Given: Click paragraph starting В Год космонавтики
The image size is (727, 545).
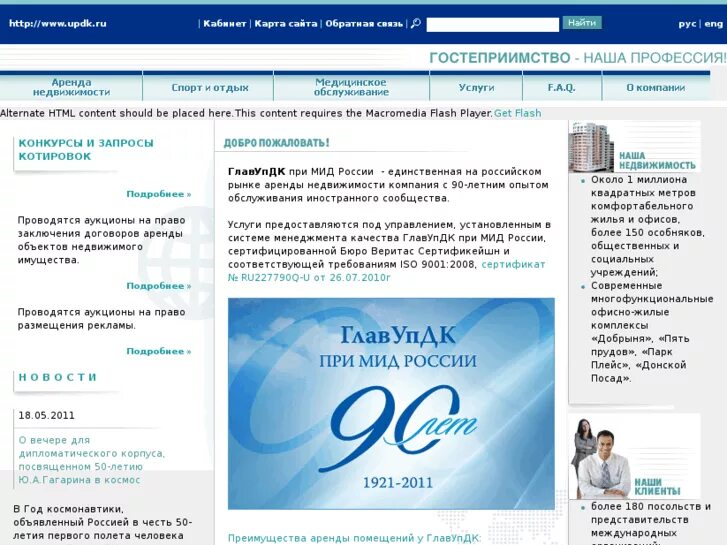Looking at the screenshot, I should (x=102, y=522).
